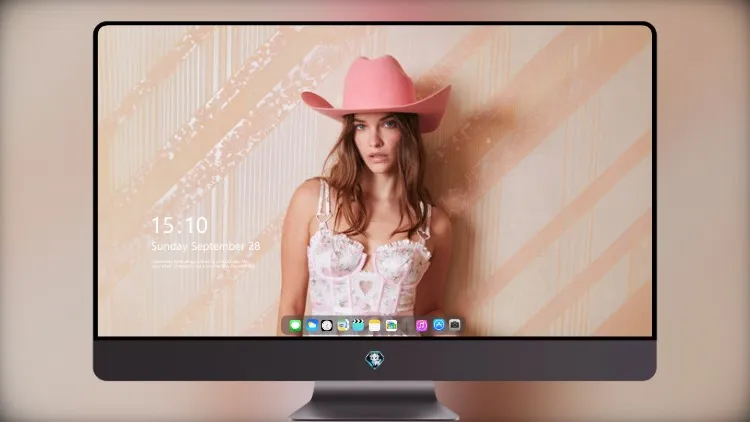Click the woman's face on the wallpaper
The image size is (750, 422).
pyautogui.click(x=379, y=144)
